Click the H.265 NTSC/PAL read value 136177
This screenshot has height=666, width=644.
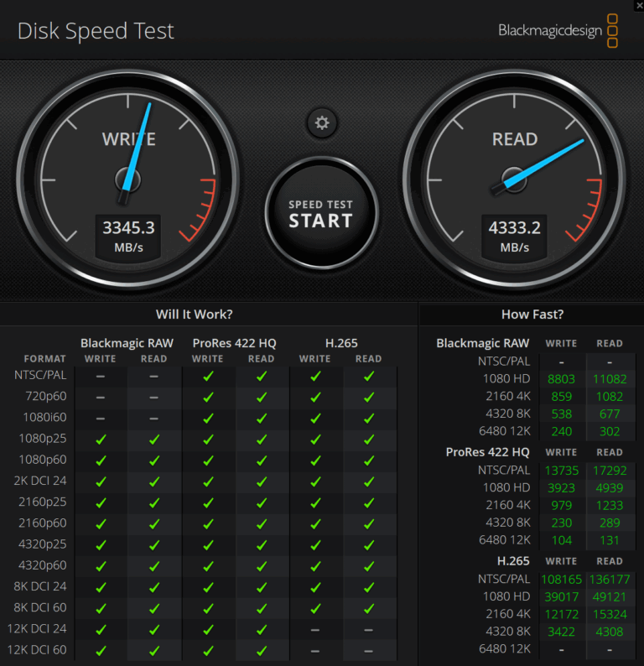pos(610,580)
